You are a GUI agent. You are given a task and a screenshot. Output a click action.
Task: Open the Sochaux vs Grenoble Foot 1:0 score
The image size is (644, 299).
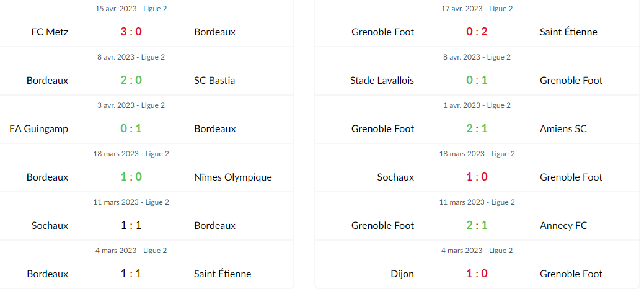coord(477,177)
